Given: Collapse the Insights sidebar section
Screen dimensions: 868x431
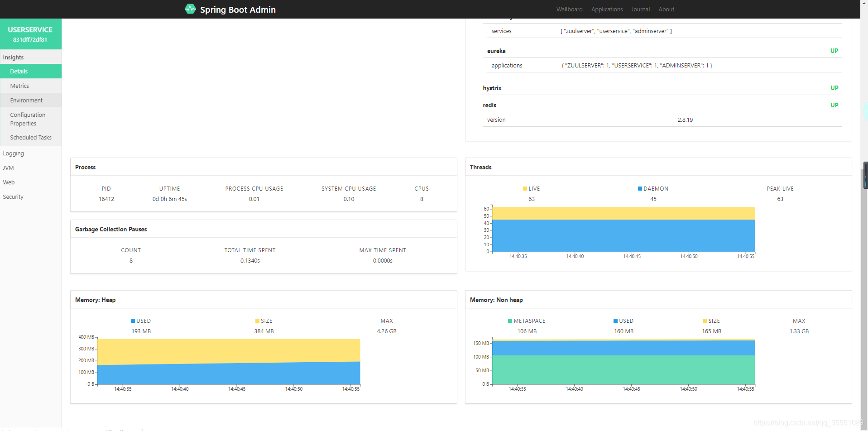Looking at the screenshot, I should (30, 57).
